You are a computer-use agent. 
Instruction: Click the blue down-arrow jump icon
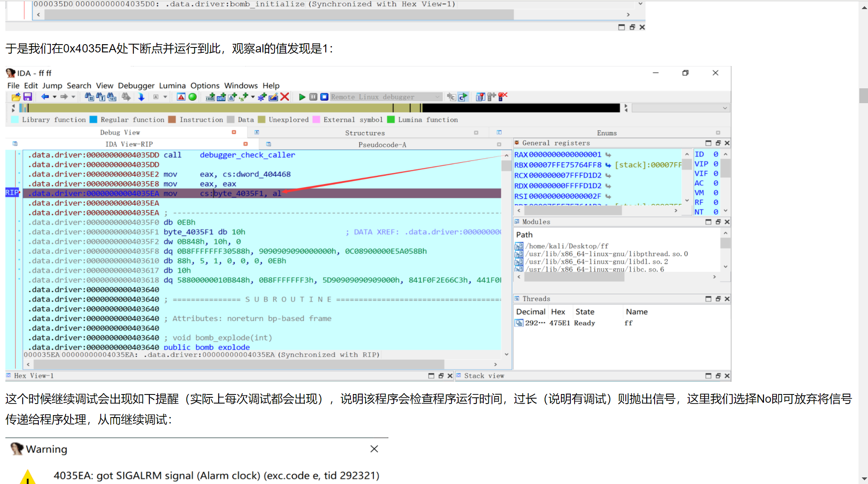click(141, 97)
